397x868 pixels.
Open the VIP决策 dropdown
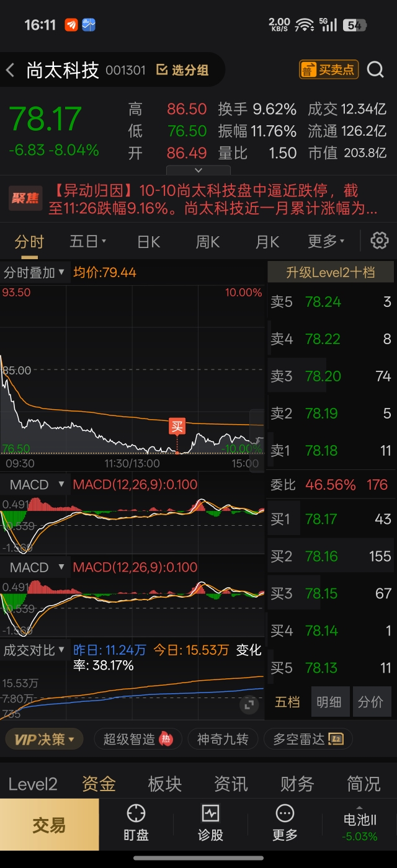[x=44, y=739]
